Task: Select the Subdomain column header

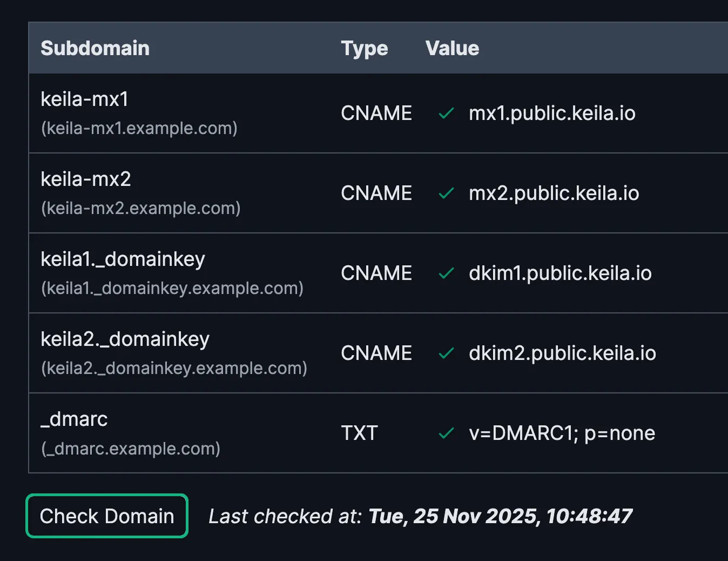Action: [95, 48]
